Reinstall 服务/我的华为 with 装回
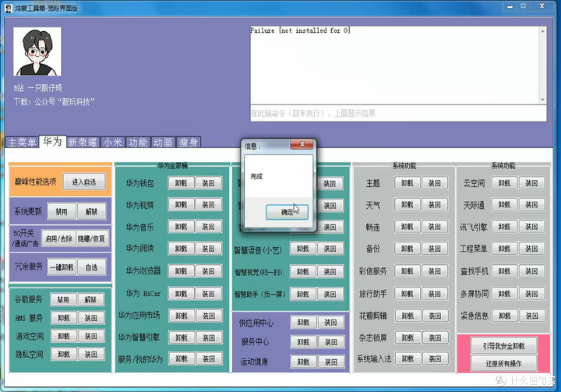The width and height of the screenshot is (561, 392). pyautogui.click(x=209, y=359)
